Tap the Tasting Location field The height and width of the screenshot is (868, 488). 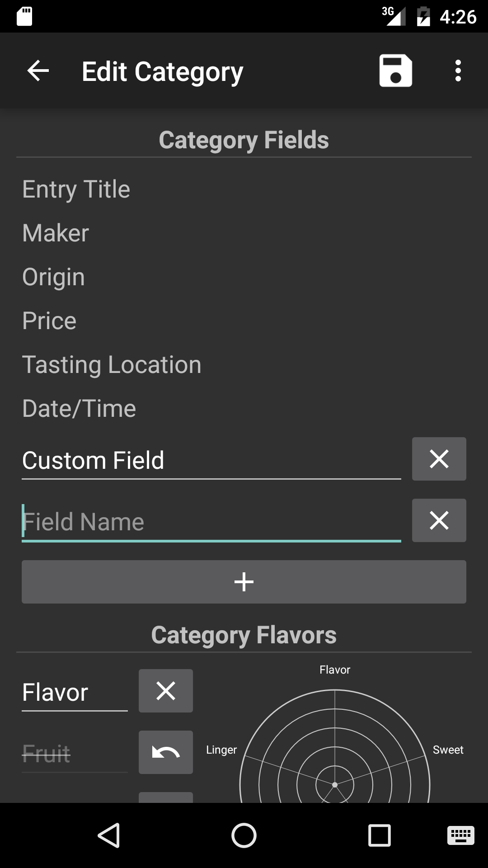[112, 365]
